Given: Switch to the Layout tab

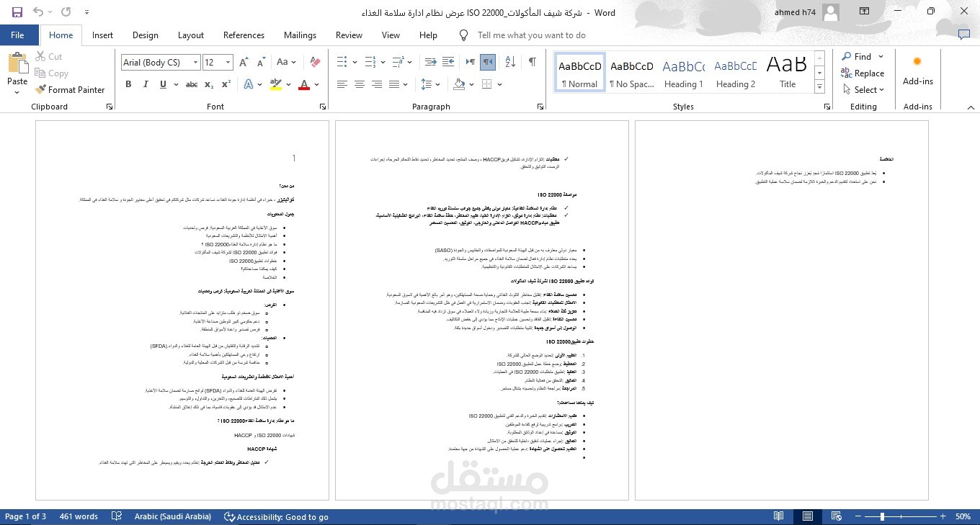Looking at the screenshot, I should (x=191, y=35).
